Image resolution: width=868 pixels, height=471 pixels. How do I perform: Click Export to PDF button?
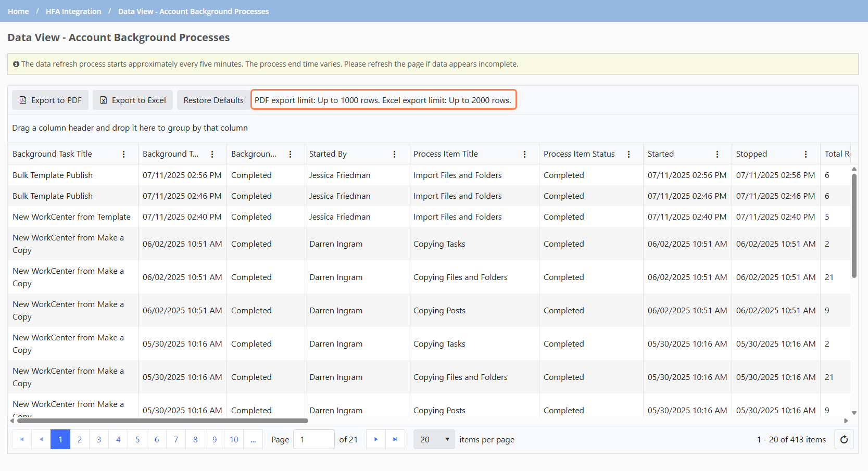(x=51, y=100)
